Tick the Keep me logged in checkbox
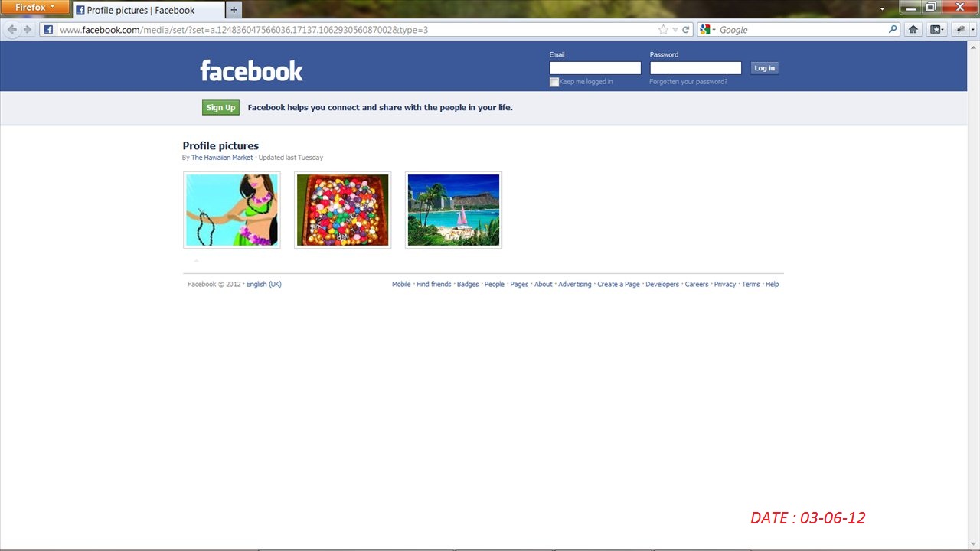The image size is (980, 551). coord(554,82)
